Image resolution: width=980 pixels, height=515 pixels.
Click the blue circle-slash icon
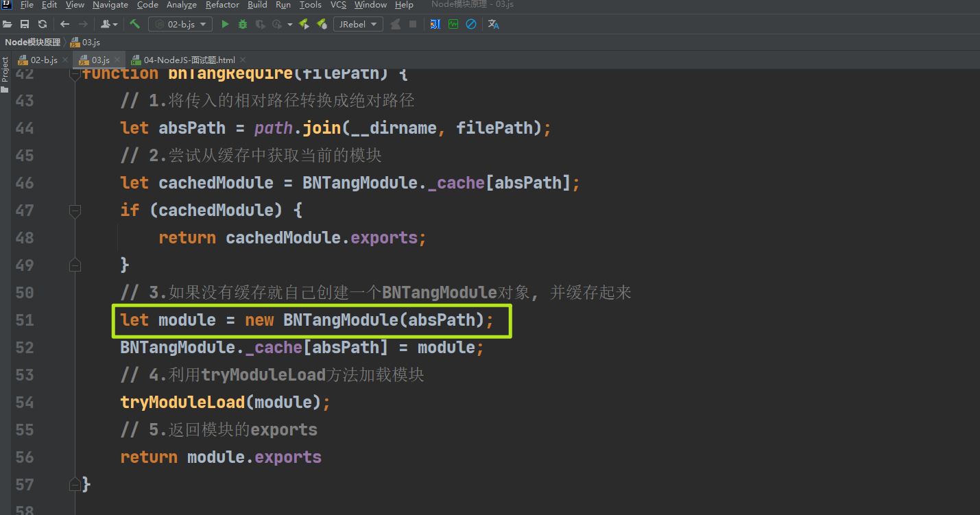471,24
